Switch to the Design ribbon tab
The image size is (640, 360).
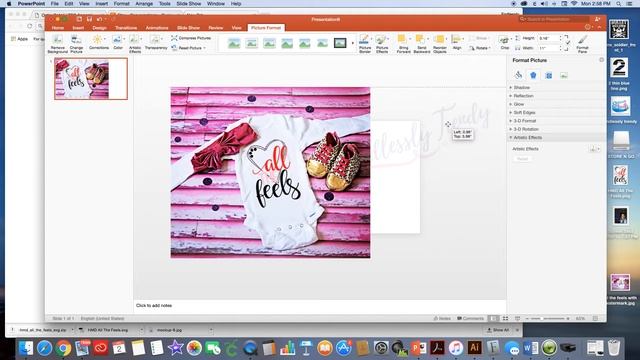coord(99,28)
